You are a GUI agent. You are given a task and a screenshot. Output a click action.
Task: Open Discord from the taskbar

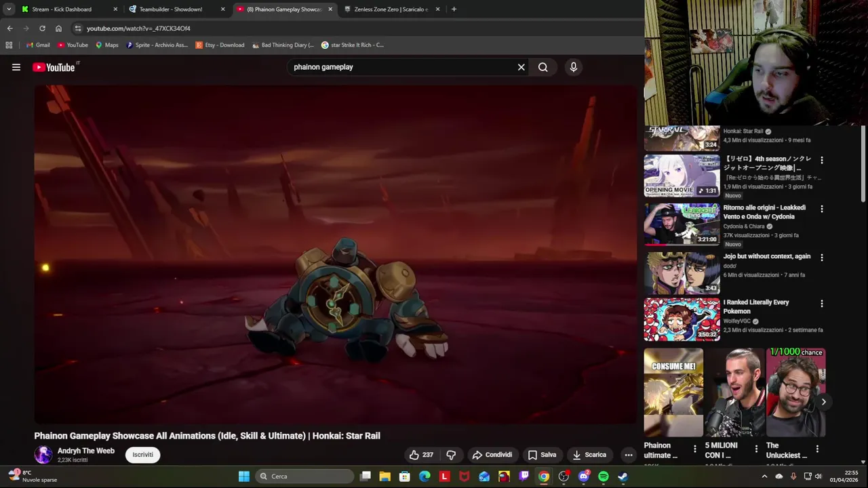click(x=584, y=476)
